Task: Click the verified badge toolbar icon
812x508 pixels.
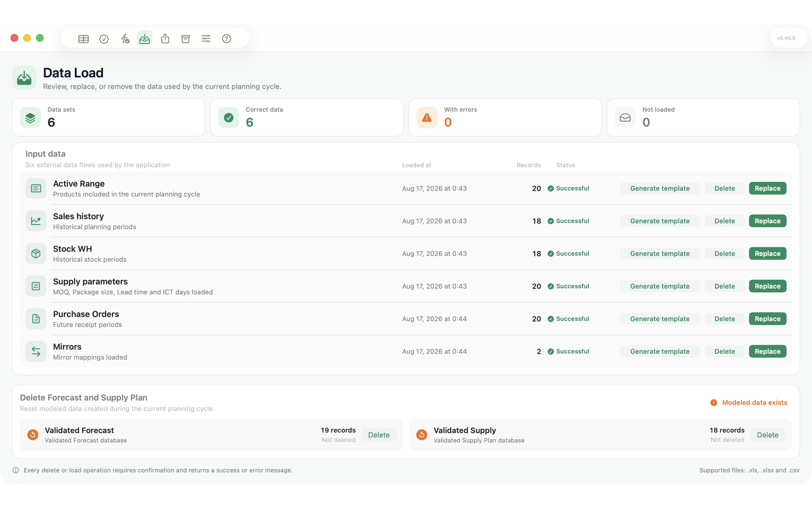Action: (104, 39)
